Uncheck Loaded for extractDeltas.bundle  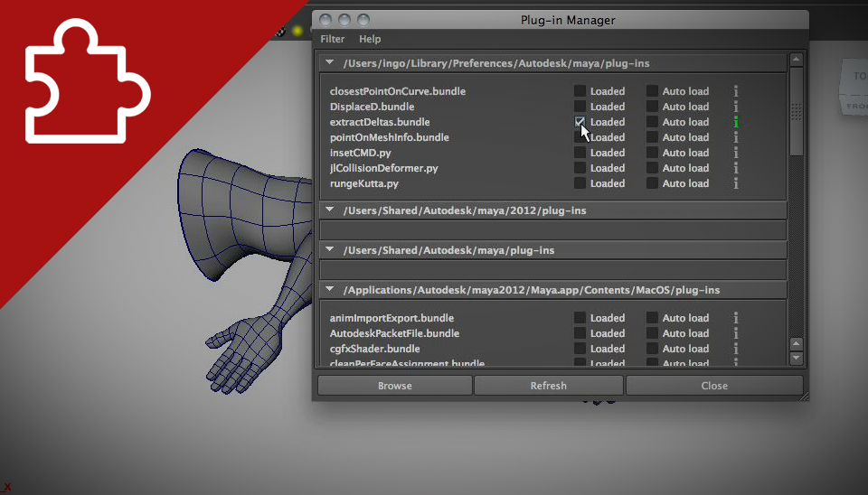coord(580,122)
